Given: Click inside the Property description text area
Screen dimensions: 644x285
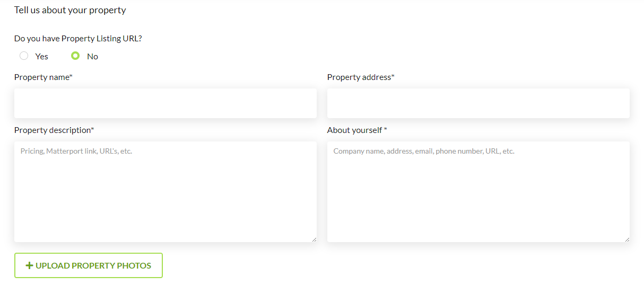Looking at the screenshot, I should (x=166, y=196).
